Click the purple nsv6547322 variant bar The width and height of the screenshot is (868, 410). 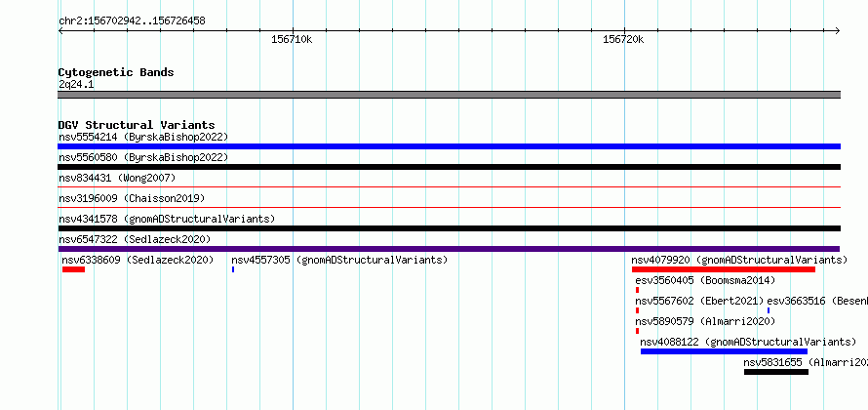tap(449, 249)
